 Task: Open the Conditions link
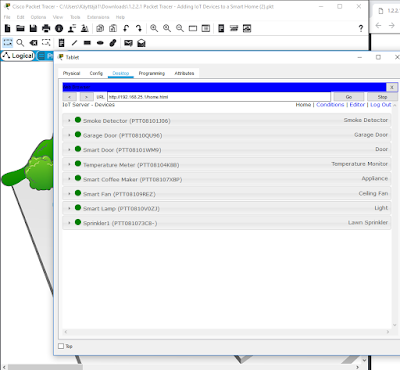coord(330,105)
